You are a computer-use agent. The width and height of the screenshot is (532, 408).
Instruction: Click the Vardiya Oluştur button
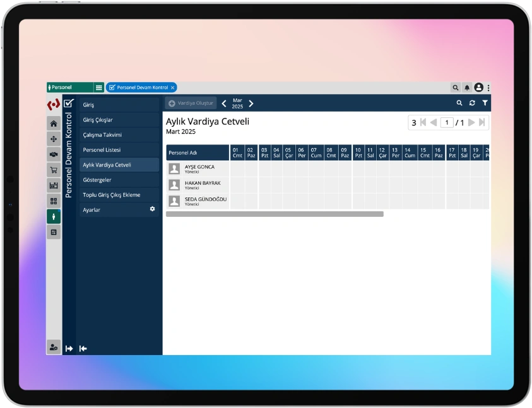coord(191,103)
